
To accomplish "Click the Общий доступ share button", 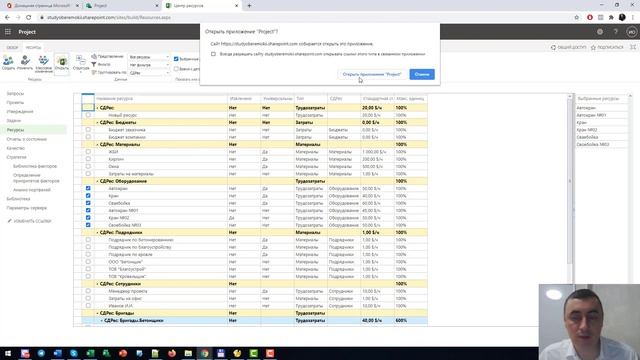I will click(568, 47).
